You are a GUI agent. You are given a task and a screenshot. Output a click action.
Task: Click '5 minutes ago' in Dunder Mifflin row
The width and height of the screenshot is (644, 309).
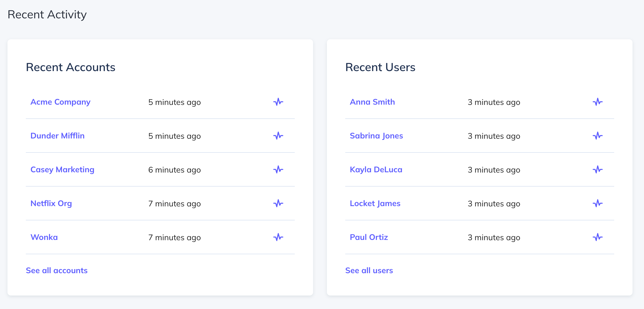pos(174,136)
